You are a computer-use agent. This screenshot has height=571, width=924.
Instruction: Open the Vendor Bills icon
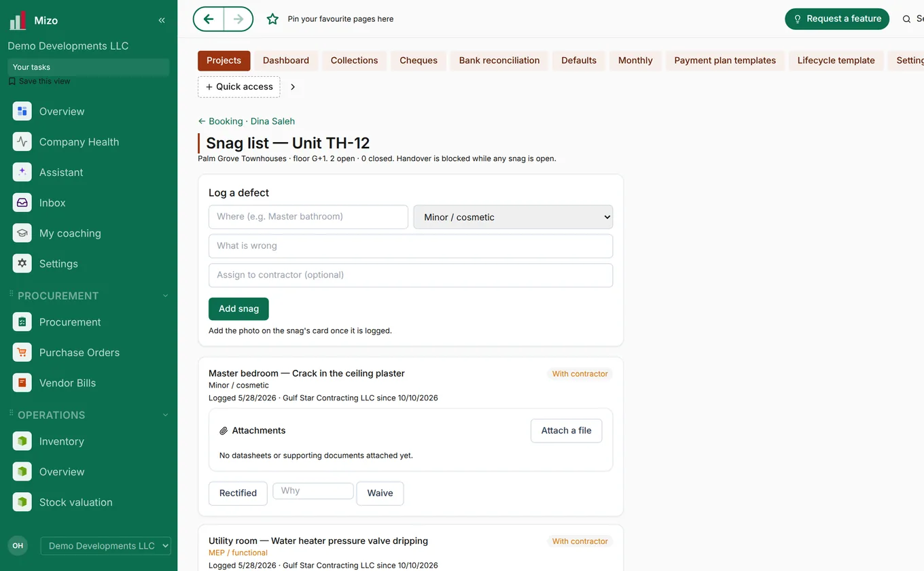click(22, 383)
